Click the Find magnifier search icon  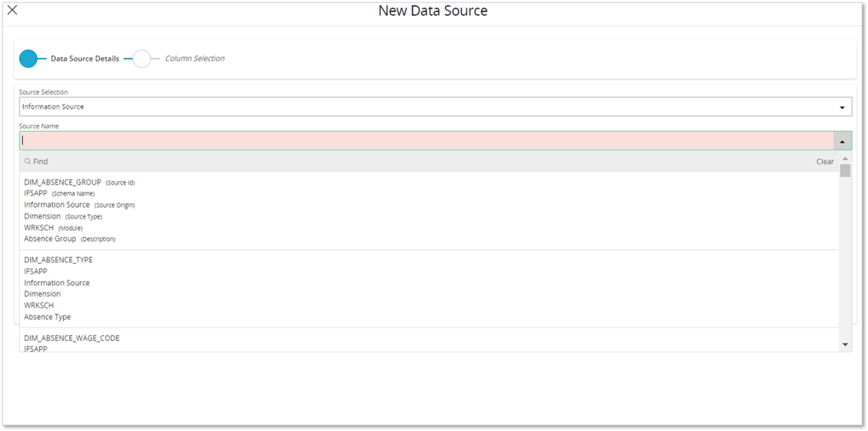coord(28,161)
